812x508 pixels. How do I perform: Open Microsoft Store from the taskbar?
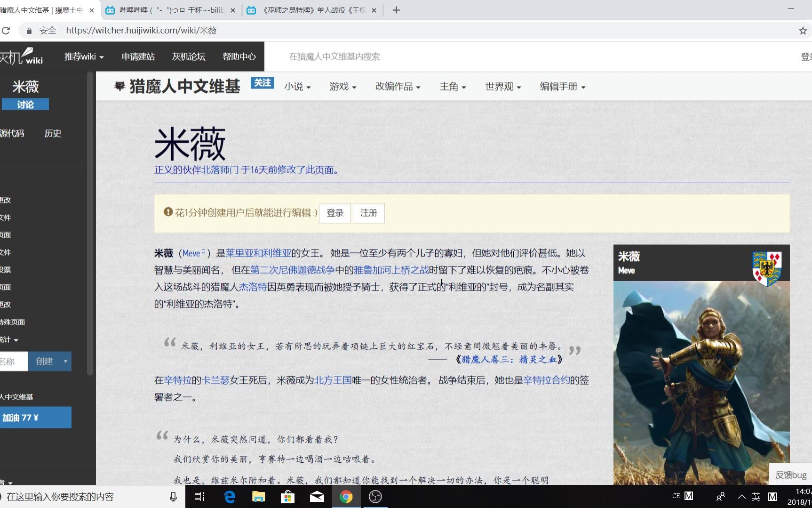coord(287,497)
